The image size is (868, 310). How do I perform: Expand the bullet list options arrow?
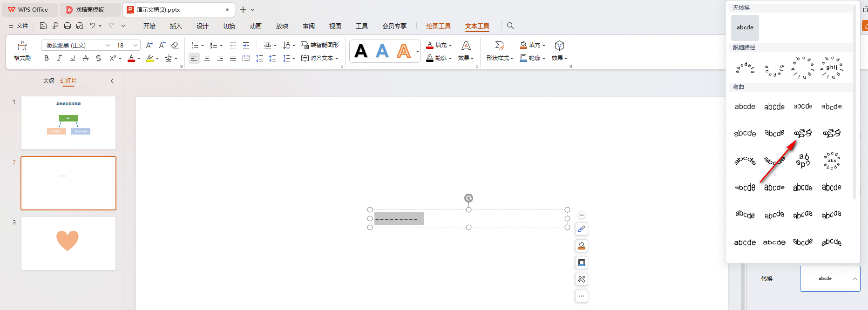pos(202,46)
